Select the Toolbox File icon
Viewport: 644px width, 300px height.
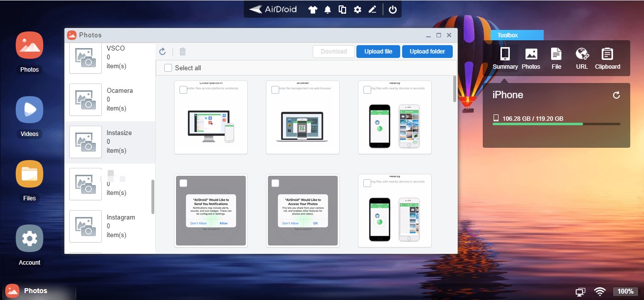[x=556, y=58]
